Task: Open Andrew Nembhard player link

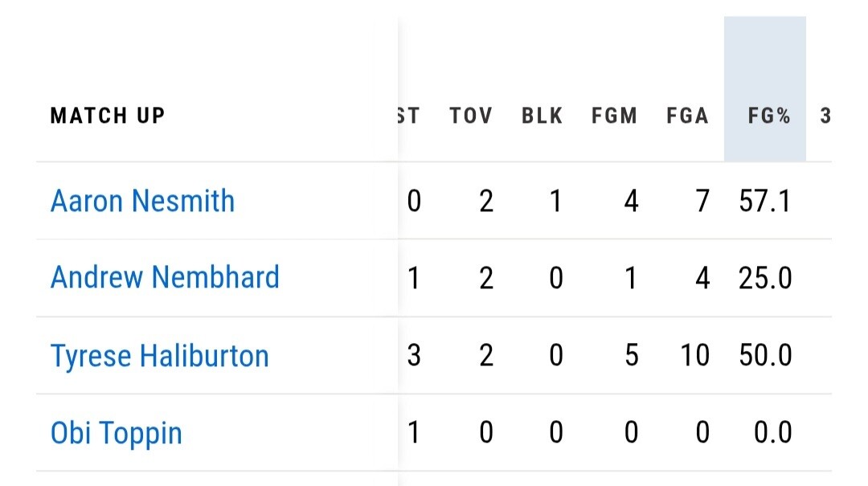Action: [x=165, y=277]
